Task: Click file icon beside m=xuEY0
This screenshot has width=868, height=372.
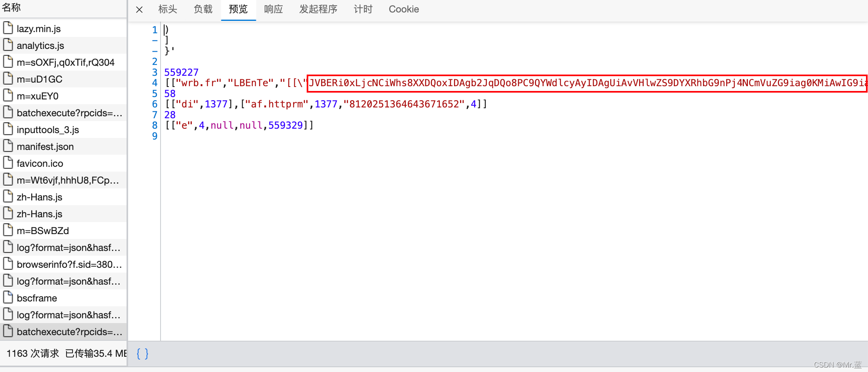Action: (x=8, y=95)
